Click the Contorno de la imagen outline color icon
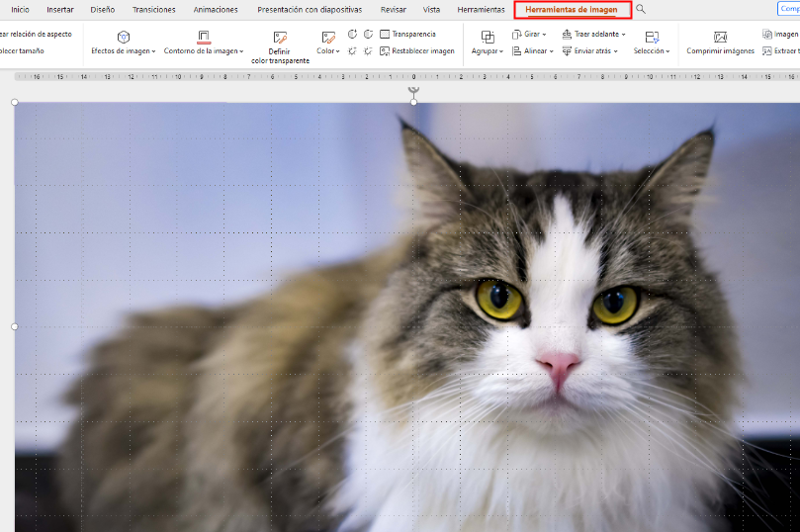 (203, 37)
